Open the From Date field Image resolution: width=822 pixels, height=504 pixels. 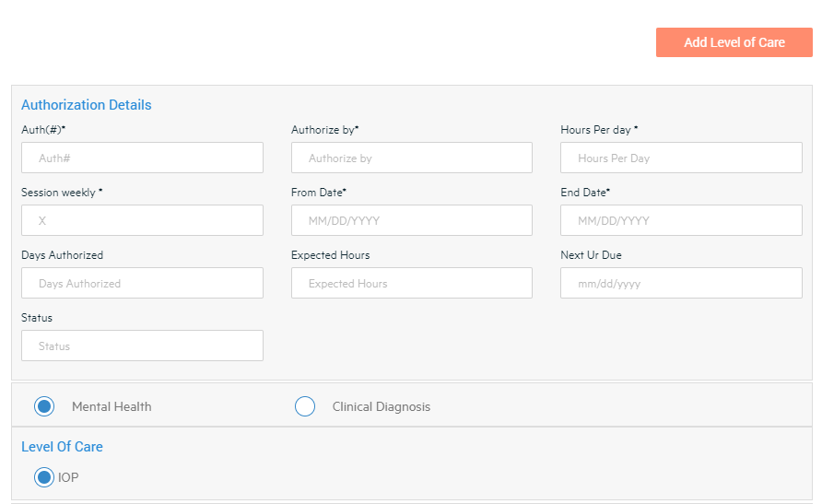pos(411,220)
